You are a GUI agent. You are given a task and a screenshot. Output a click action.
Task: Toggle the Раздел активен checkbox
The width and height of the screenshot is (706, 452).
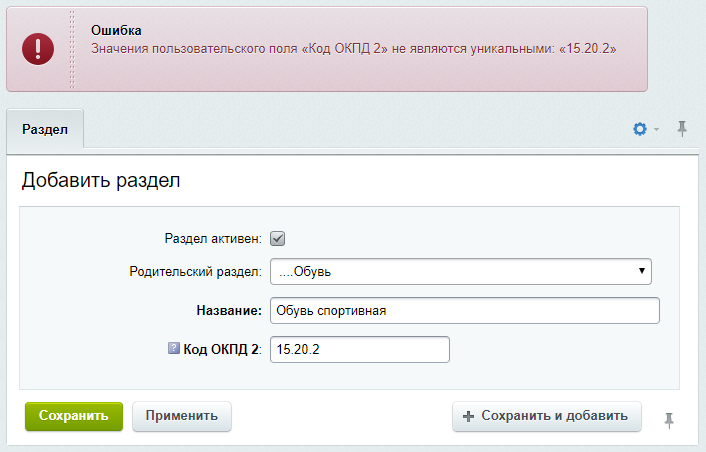pos(279,238)
